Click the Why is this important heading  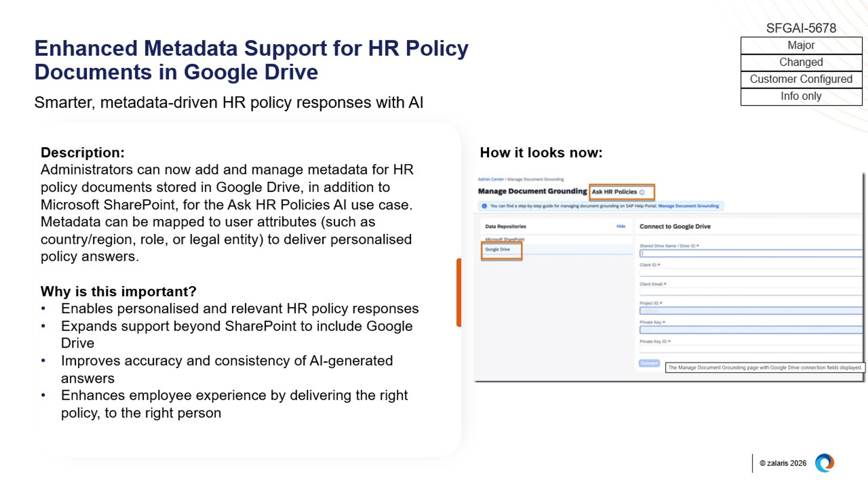[118, 292]
